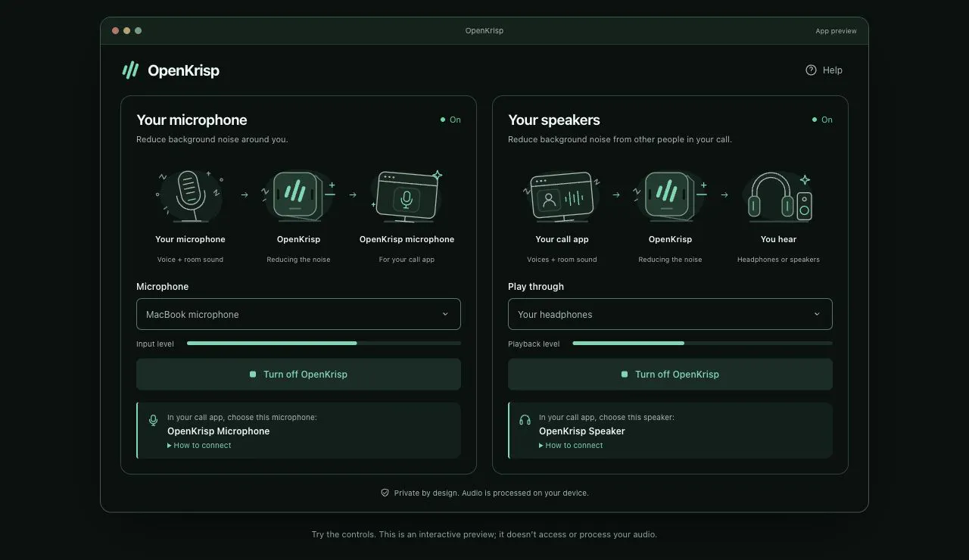Screen dimensions: 969x560
Task: Click the green zoom window button in the title bar
Action: click(x=138, y=31)
